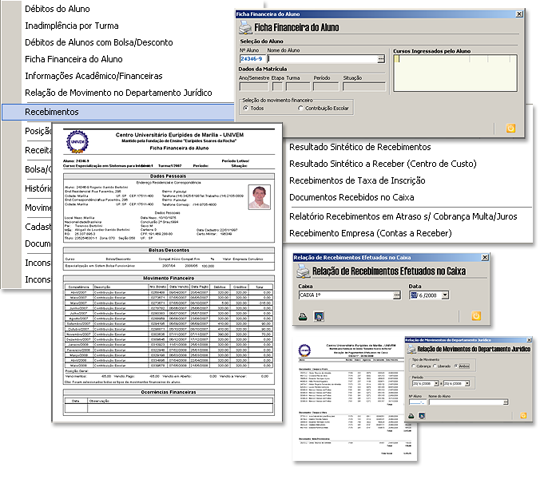Image resolution: width=540 pixels, height=479 pixels.
Task: Click the Dados Pessoais heading on the report
Action: (168, 176)
